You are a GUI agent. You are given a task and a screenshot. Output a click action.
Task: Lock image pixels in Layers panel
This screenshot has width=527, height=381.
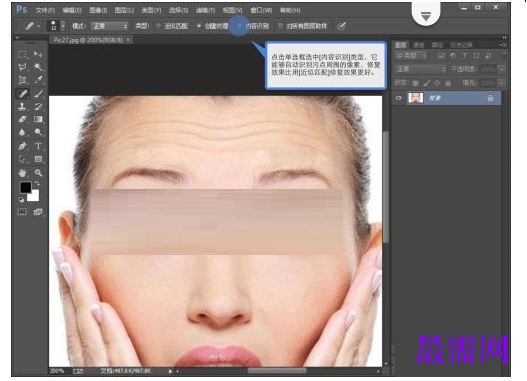427,83
